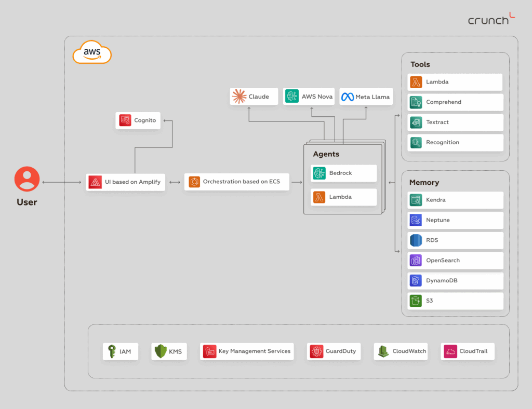This screenshot has width=532, height=409.
Task: Click the red User avatar icon
Action: (x=27, y=179)
